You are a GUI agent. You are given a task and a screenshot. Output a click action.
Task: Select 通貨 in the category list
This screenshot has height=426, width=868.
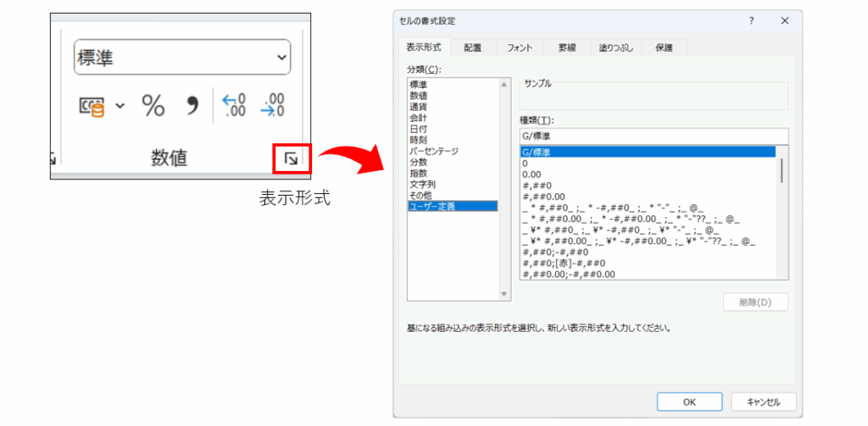click(418, 107)
